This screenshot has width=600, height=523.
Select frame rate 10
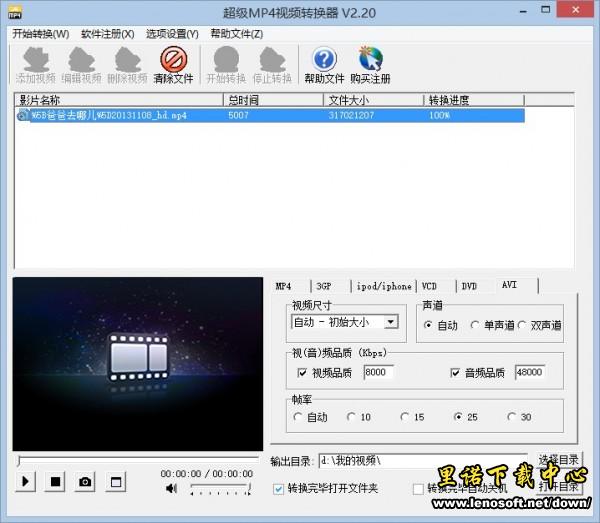point(351,417)
